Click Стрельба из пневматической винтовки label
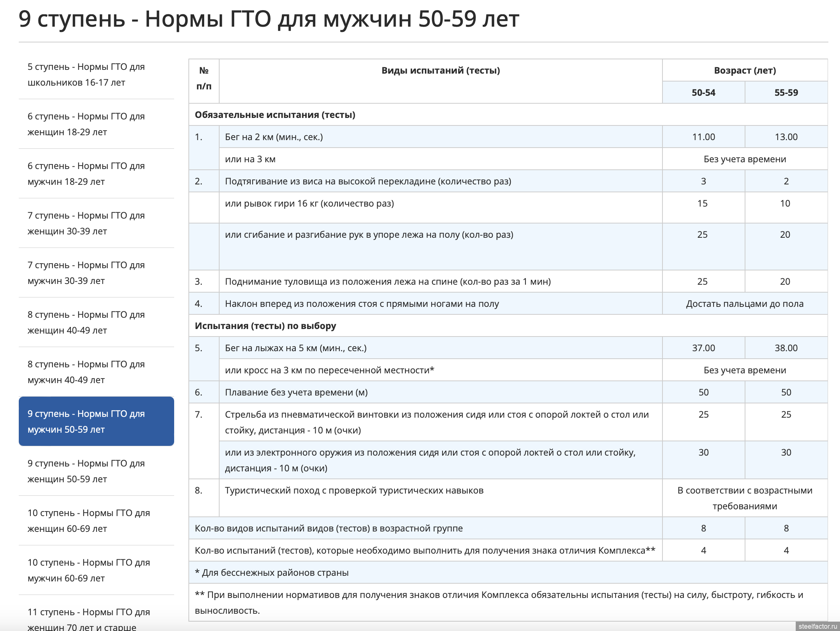 point(437,422)
